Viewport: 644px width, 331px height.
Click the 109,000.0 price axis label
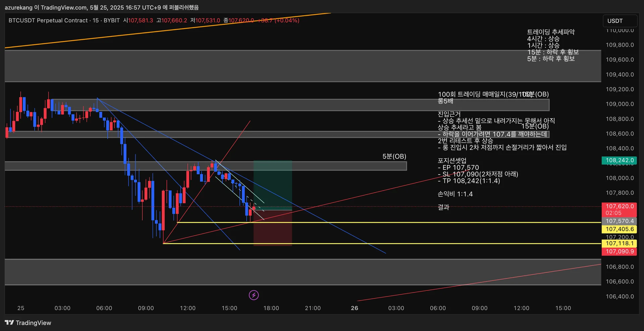(620, 104)
